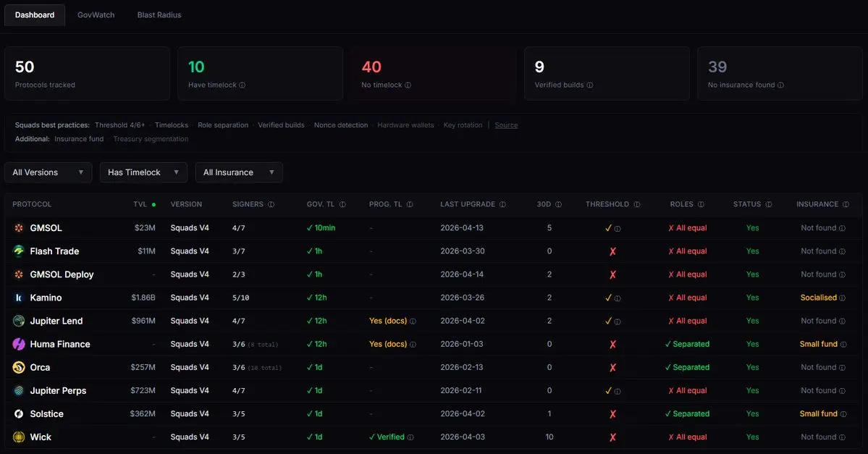The image size is (868, 454).
Task: Open the Has Timelock filter dropdown
Action: click(x=143, y=172)
